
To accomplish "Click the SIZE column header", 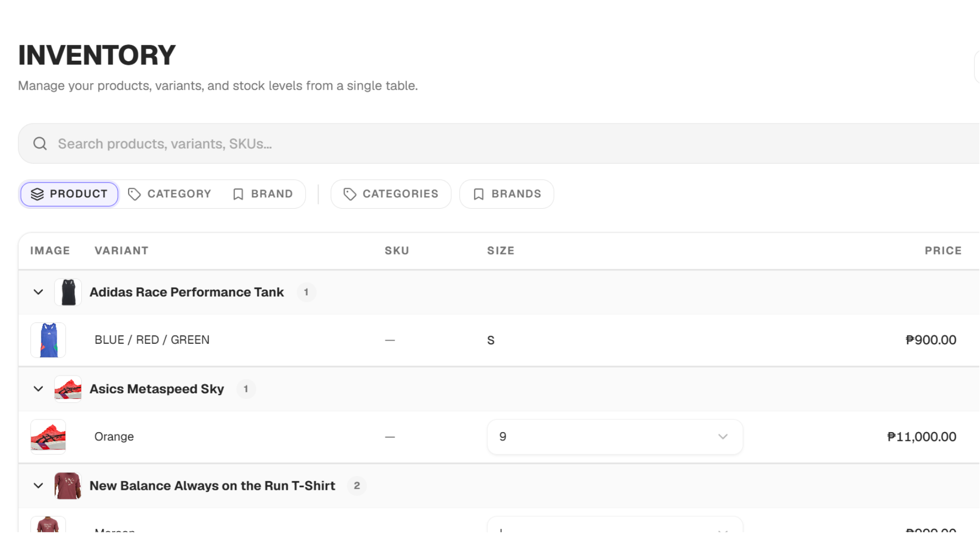I will 501,251.
